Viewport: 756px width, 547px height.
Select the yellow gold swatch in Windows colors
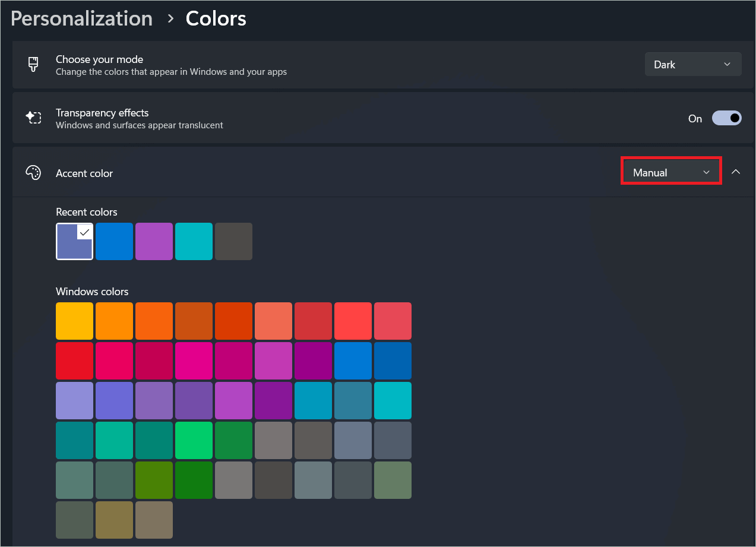coord(74,321)
